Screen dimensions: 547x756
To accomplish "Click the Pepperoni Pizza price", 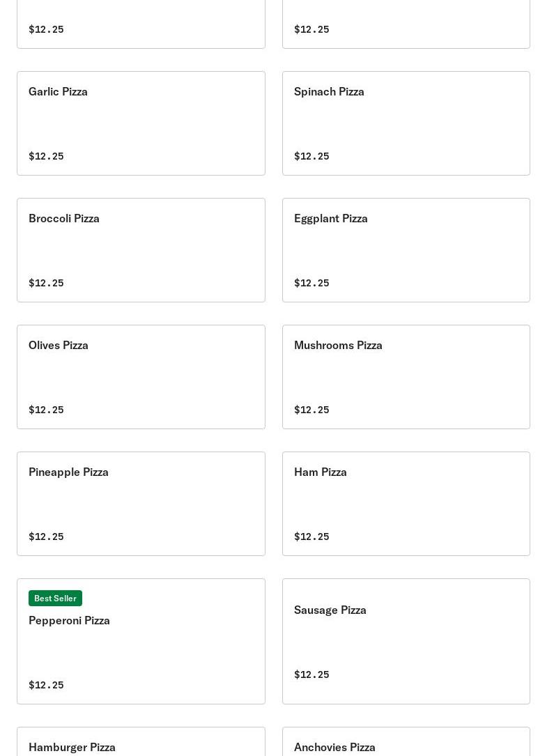I will (46, 685).
